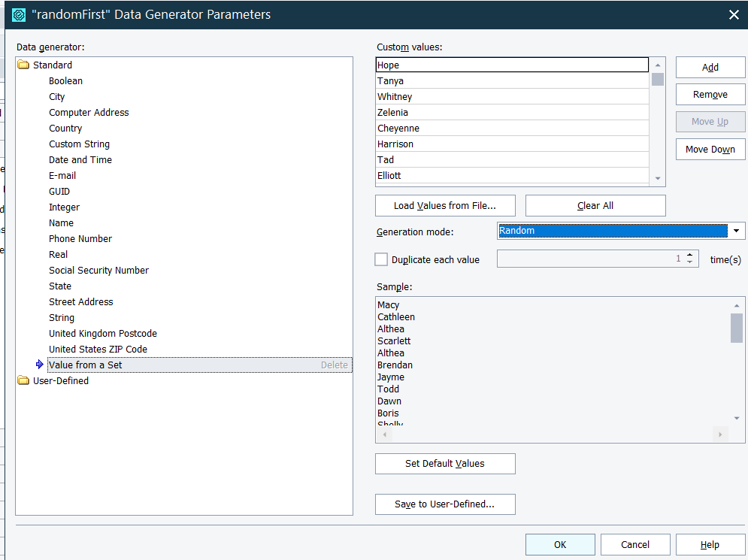This screenshot has width=748, height=560.
Task: Click the blue arrow beside Value from a Set
Action: pyautogui.click(x=40, y=365)
